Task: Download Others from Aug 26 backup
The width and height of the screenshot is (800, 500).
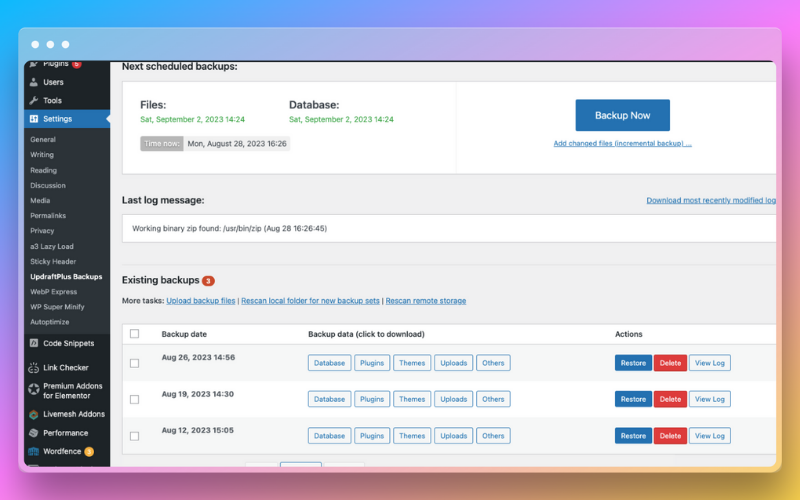Action: 493,363
